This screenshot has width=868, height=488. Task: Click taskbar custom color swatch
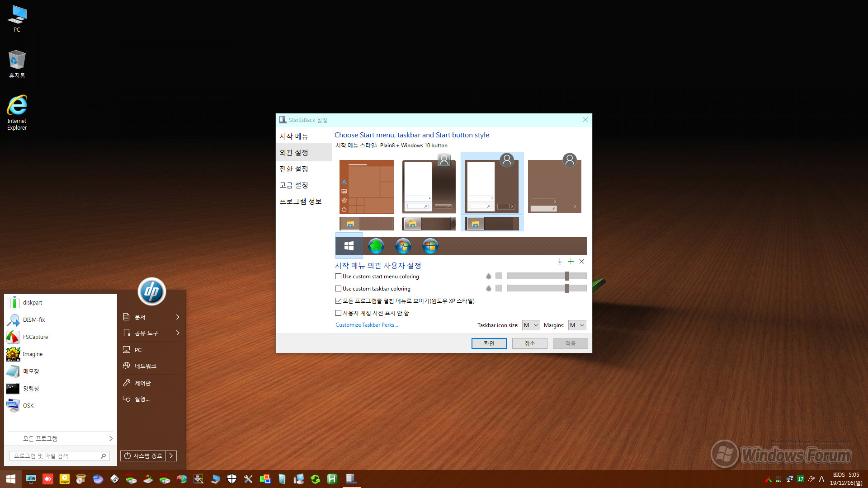[499, 288]
